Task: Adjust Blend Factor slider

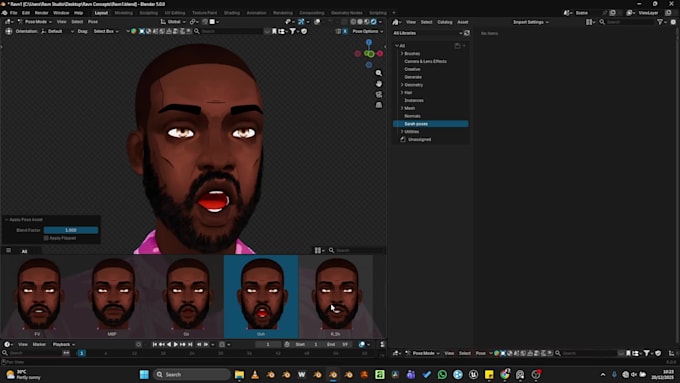Action: click(71, 230)
